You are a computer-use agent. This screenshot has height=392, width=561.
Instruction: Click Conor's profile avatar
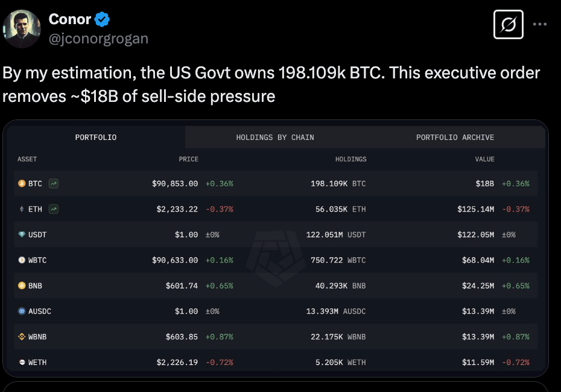pos(22,28)
